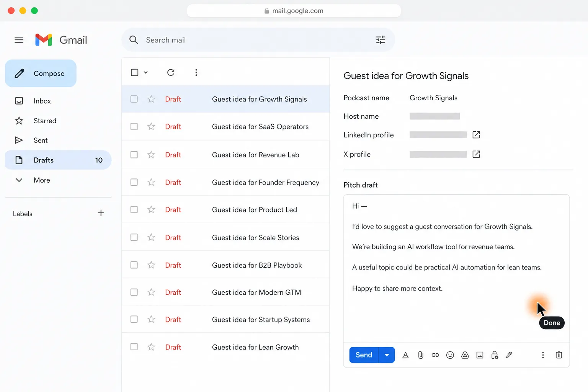Screen dimensions: 588x392
Task: Open the Send options dropdown arrow
Action: tap(387, 355)
